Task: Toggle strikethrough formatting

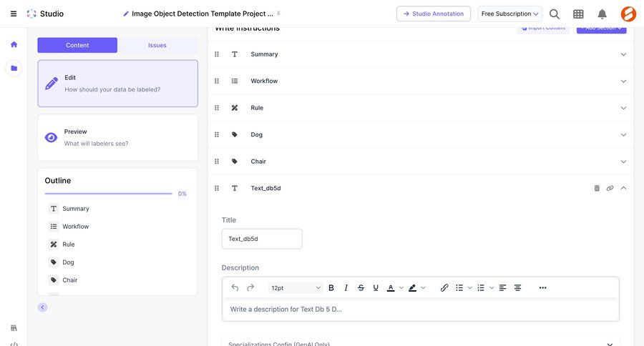Action: 361,287
